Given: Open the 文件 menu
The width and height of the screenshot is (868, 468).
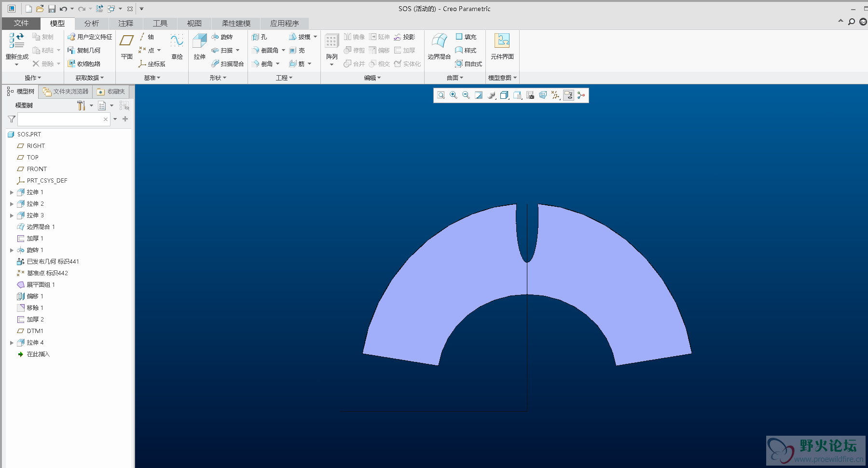Looking at the screenshot, I should 21,23.
